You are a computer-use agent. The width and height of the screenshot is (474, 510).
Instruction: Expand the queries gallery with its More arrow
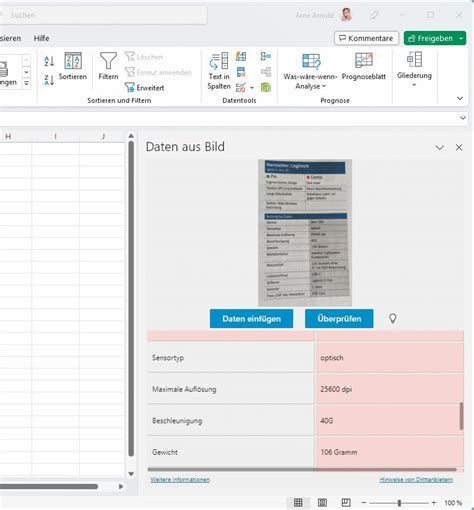tap(26, 83)
